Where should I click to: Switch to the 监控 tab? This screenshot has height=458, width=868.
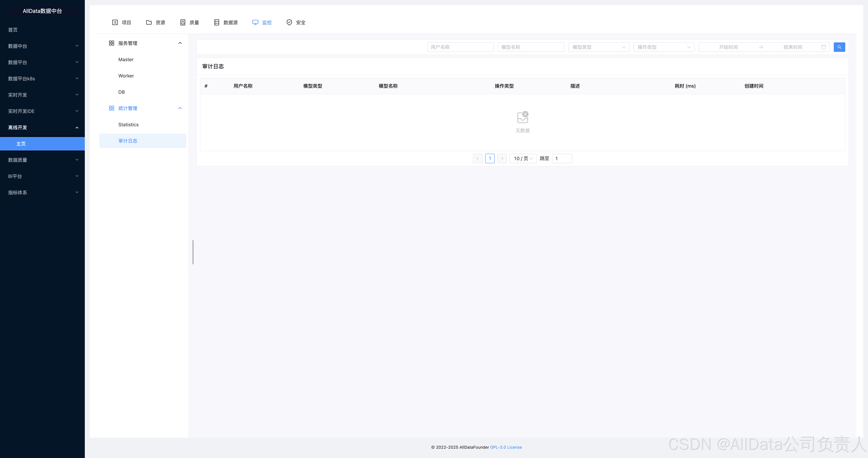262,23
